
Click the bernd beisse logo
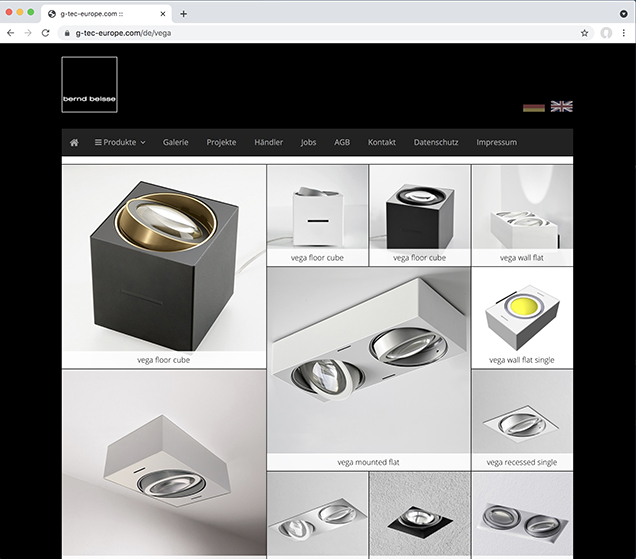(89, 85)
